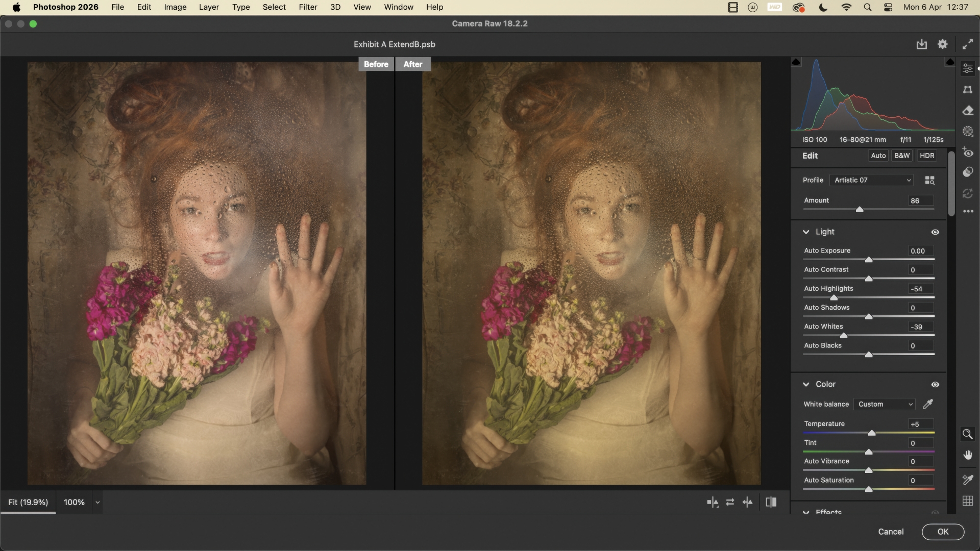Click the Auto edit button
This screenshot has width=980, height=551.
click(878, 156)
